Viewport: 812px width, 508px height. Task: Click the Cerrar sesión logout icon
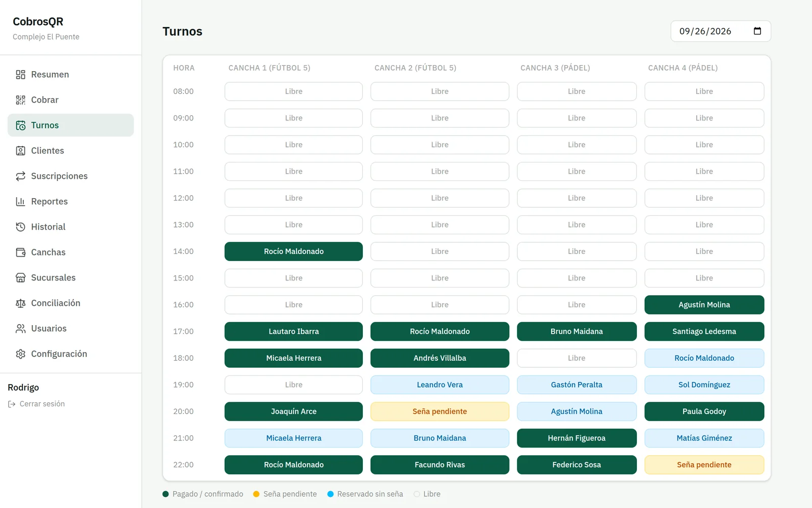(12, 404)
